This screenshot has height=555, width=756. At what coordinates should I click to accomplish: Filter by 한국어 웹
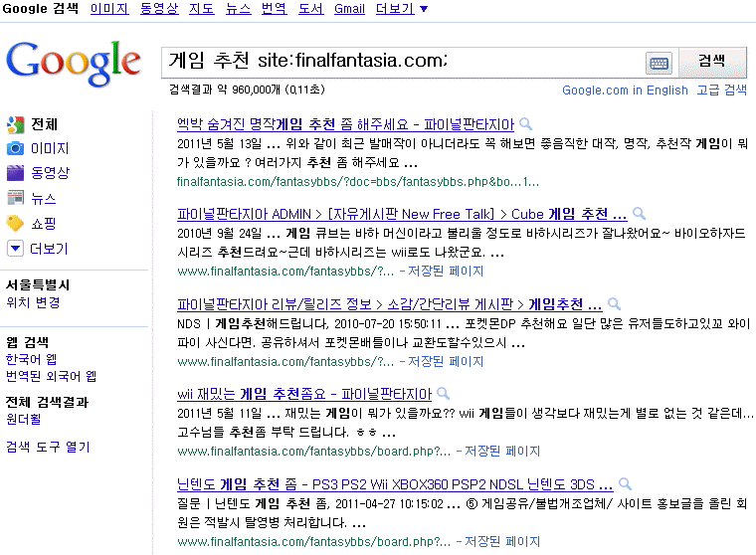(x=32, y=359)
